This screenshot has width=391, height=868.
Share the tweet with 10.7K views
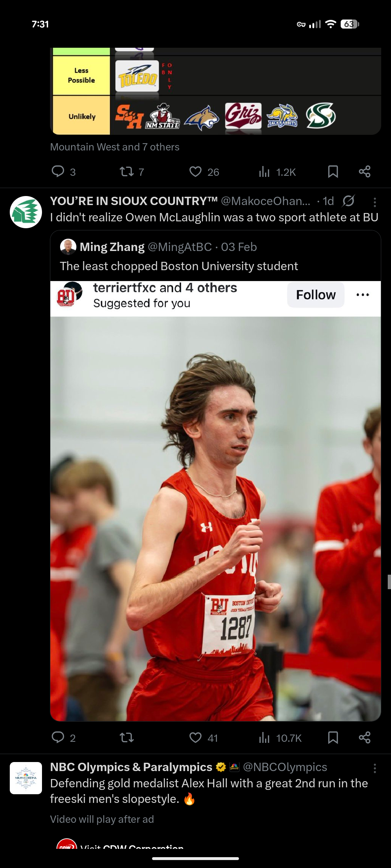[365, 738]
